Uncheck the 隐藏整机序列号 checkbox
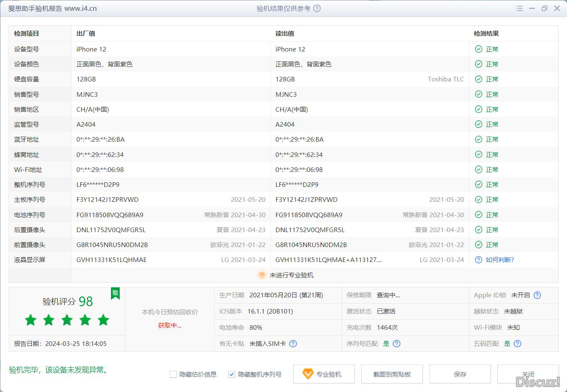Viewport: 567px width, 392px height. 232,374
